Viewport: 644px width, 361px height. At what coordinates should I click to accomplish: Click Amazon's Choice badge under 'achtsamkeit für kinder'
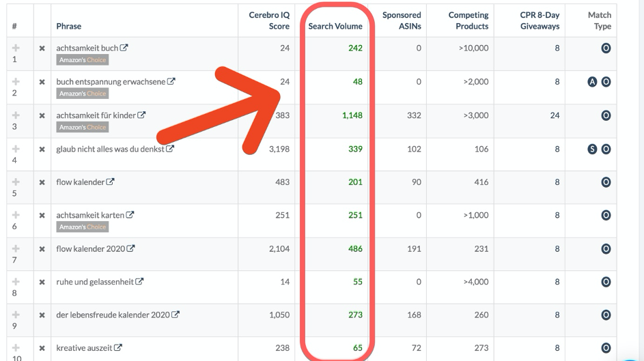(x=83, y=127)
